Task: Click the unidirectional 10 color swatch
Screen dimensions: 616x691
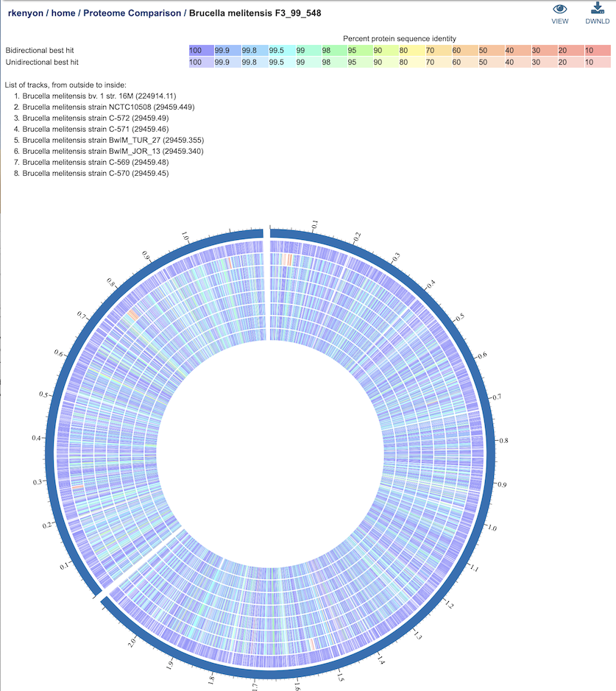Action: pos(598,62)
